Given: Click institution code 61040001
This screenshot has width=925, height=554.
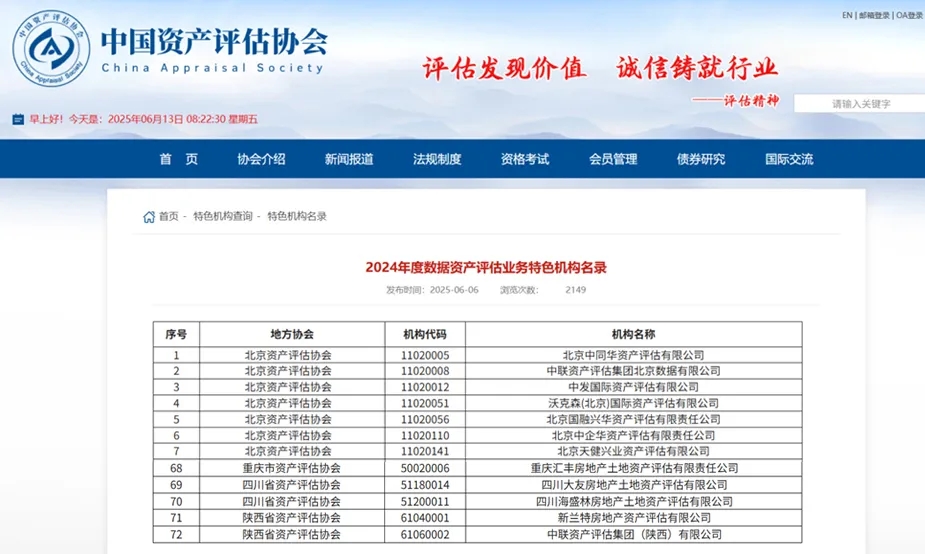Looking at the screenshot, I should click(425, 517).
